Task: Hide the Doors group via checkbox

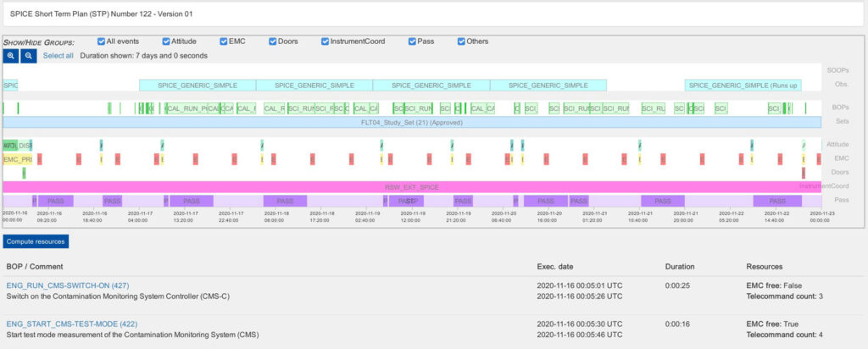Action: coord(275,41)
